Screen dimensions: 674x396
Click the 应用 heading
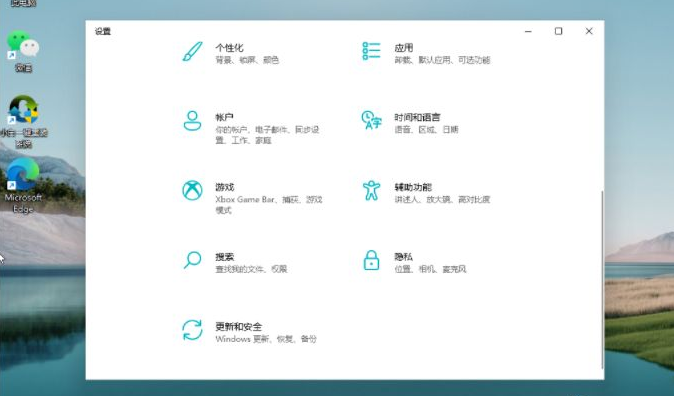point(404,48)
